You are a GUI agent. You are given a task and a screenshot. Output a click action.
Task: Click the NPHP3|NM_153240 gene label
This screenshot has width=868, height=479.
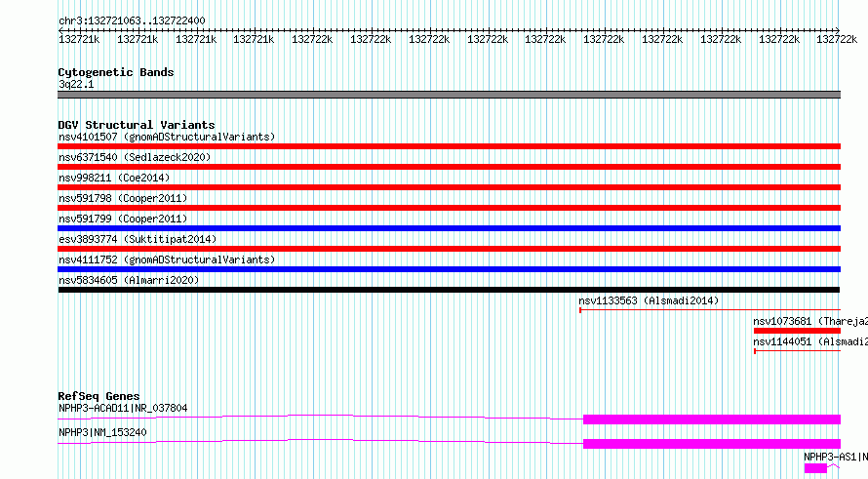click(102, 432)
